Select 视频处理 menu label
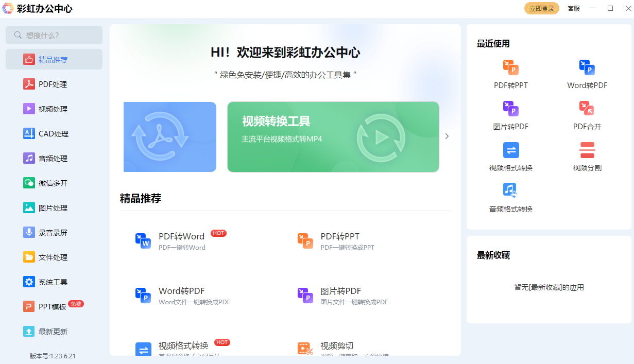The image size is (634, 364). coord(53,109)
